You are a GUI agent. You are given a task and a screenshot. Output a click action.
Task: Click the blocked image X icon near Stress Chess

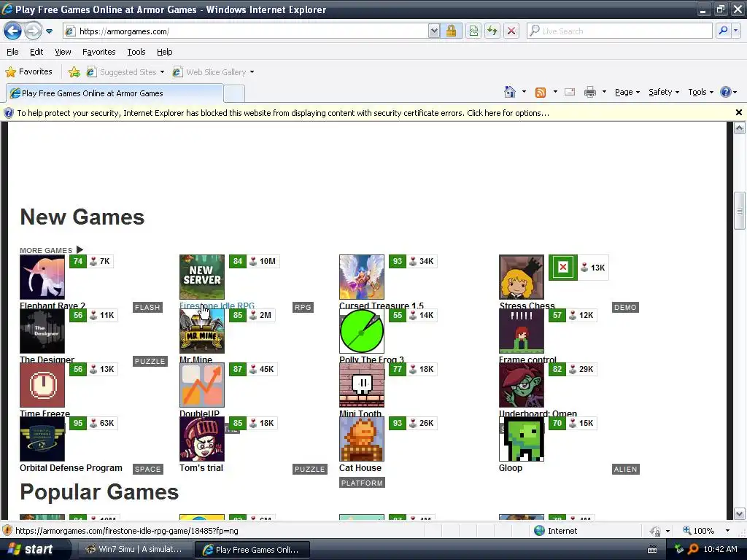pos(562,267)
